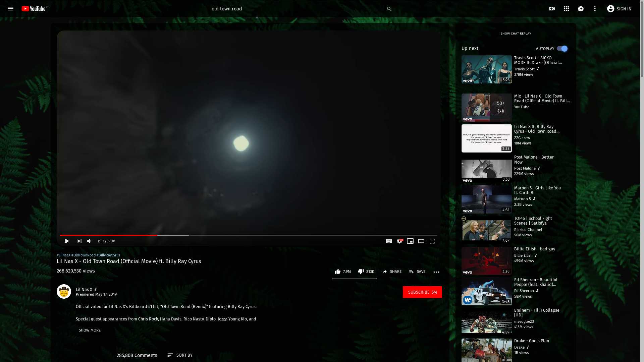Click the 285,808 Comments count
The width and height of the screenshot is (644, 362).
click(x=137, y=355)
